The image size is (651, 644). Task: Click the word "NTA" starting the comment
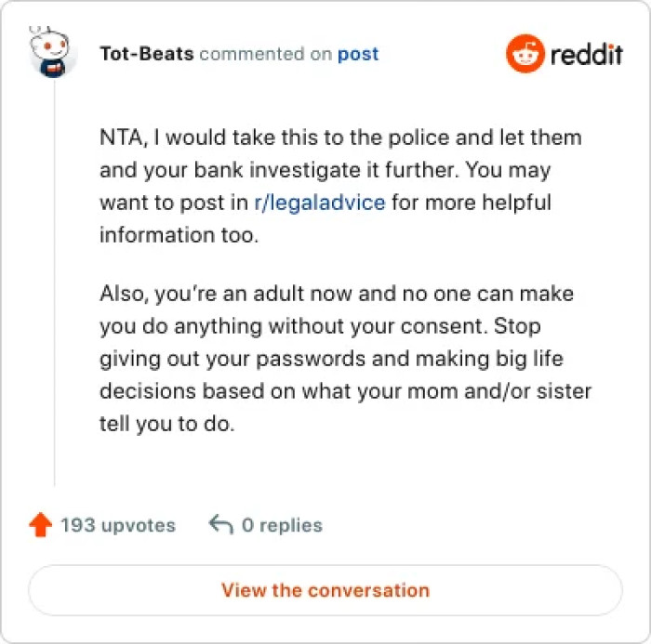120,138
